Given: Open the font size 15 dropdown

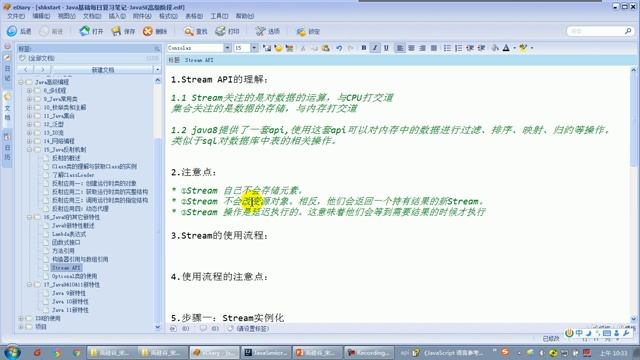Looking at the screenshot, I should [x=254, y=48].
